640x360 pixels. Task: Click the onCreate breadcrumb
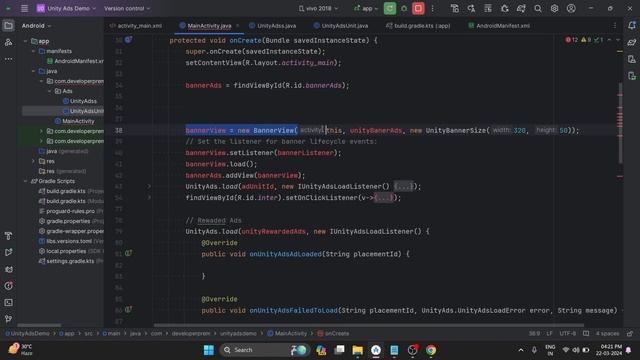pyautogui.click(x=334, y=333)
